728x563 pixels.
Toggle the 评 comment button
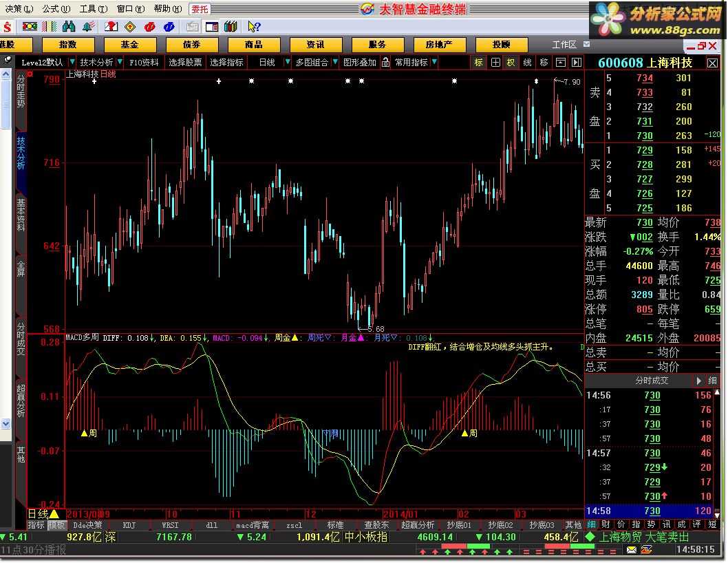tap(697, 524)
